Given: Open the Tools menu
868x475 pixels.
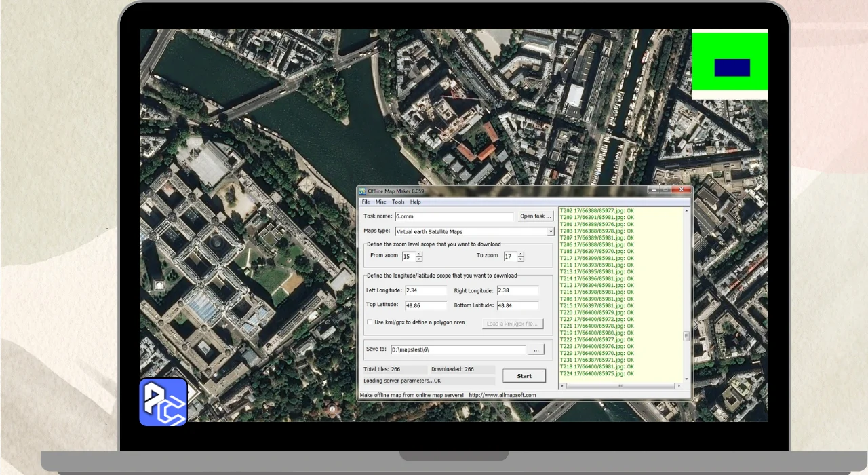Looking at the screenshot, I should coord(398,202).
